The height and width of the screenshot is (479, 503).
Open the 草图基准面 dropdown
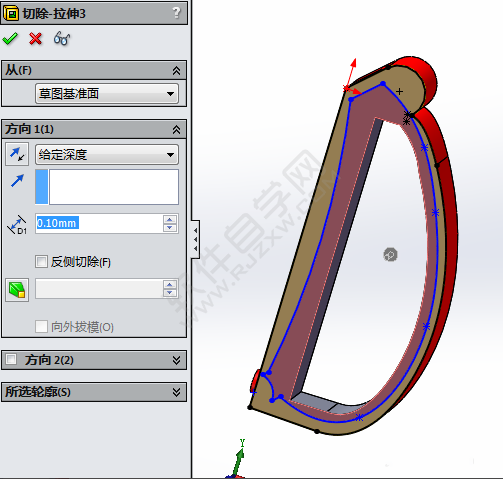pos(107,94)
